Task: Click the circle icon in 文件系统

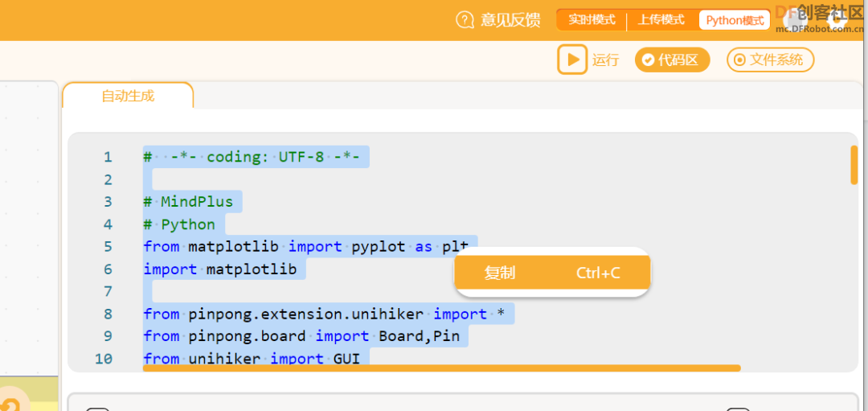Action: coord(739,60)
